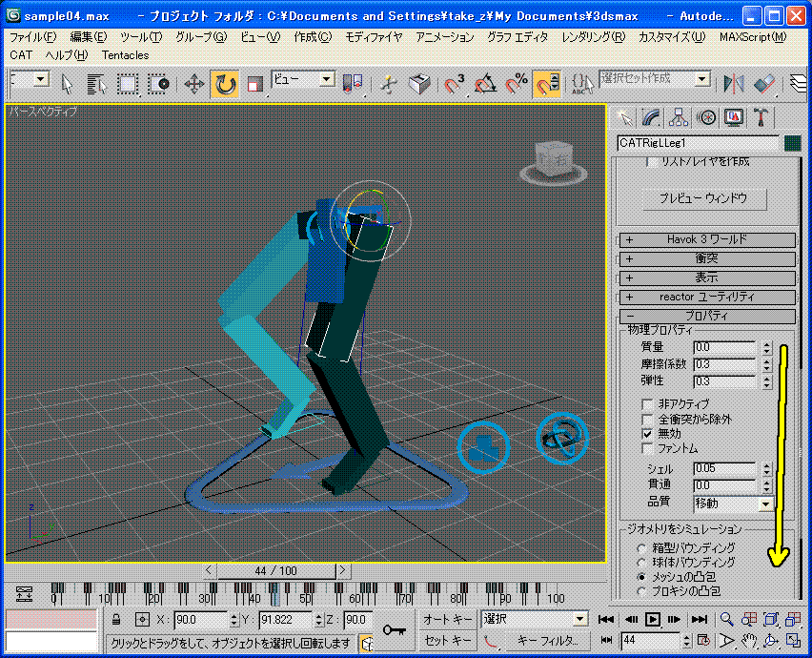Open the Modify command panel tab
The width and height of the screenshot is (812, 658).
coord(651,117)
